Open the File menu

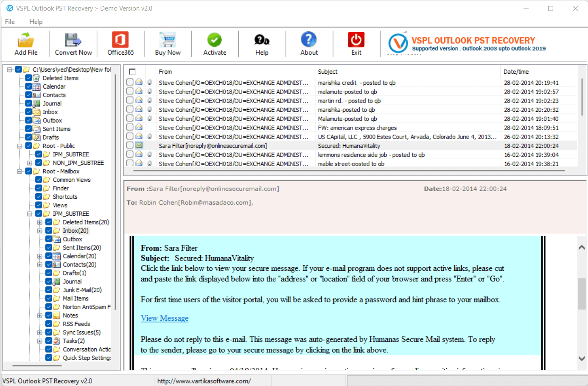click(x=10, y=22)
